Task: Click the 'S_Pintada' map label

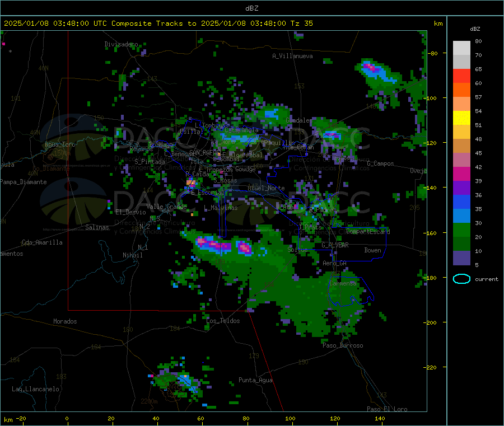Action: tap(150, 162)
